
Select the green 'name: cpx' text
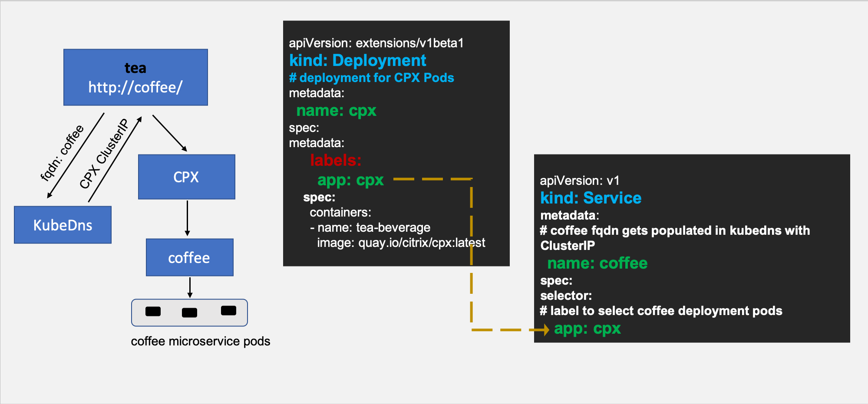pos(336,111)
